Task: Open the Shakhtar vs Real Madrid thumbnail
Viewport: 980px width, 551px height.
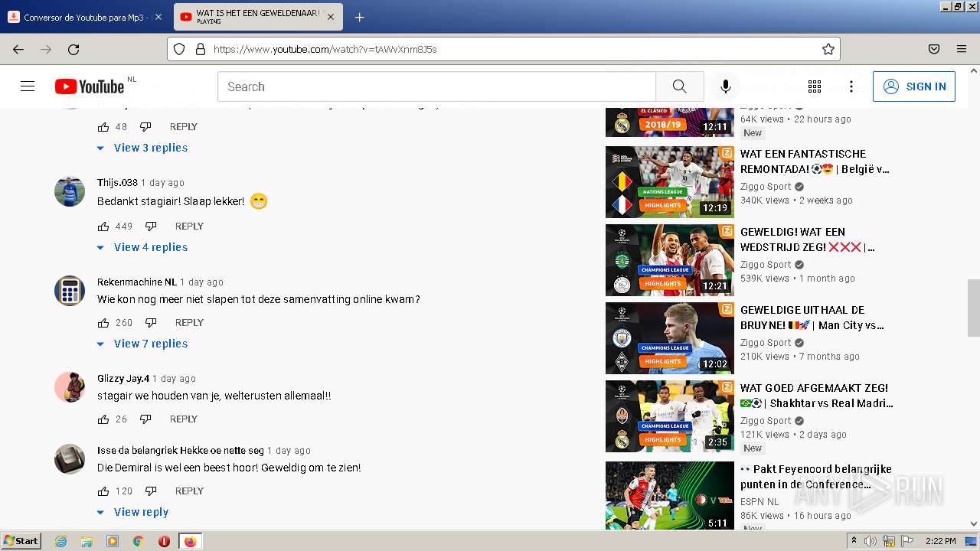Action: coord(670,416)
